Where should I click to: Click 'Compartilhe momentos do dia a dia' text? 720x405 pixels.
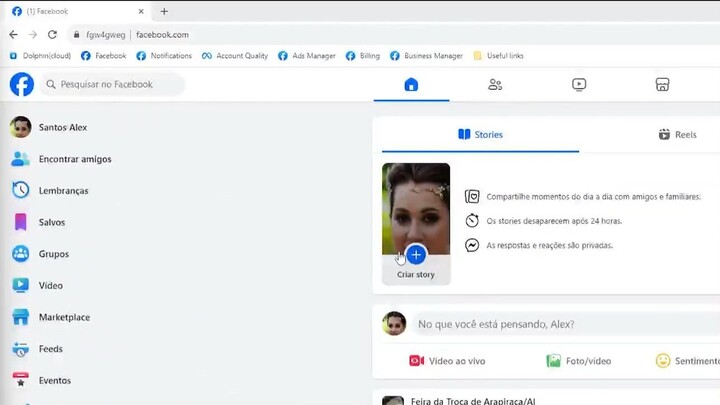tap(593, 197)
